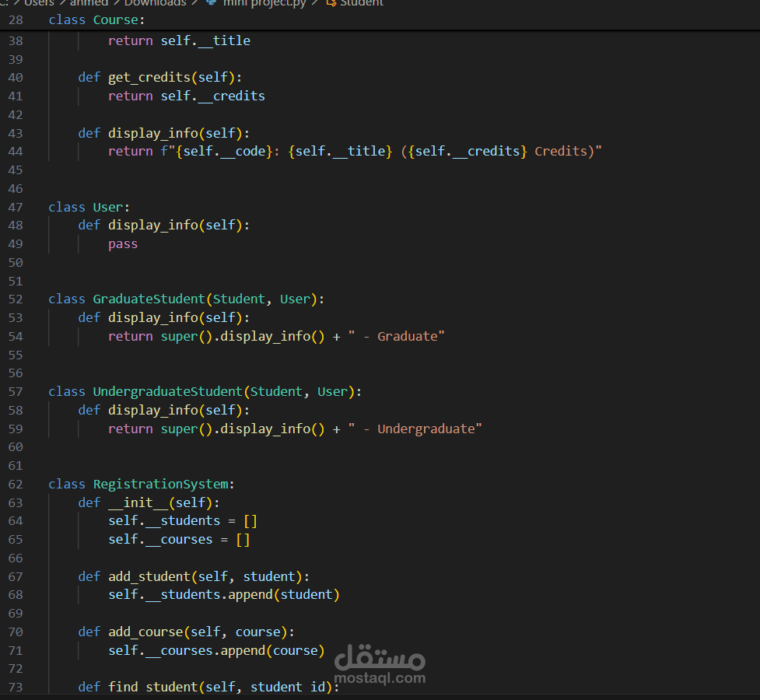Jump to sticky header class Course
The height and width of the screenshot is (700, 760).
click(96, 20)
